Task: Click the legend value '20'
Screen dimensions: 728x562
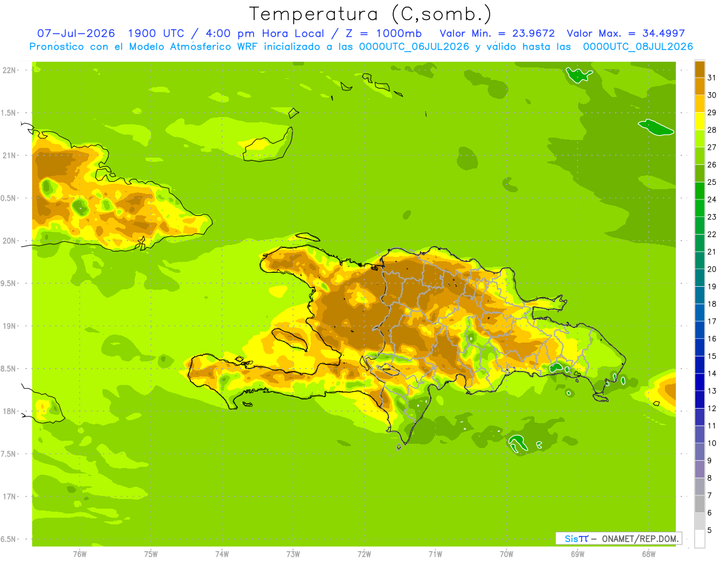Action: click(712, 269)
